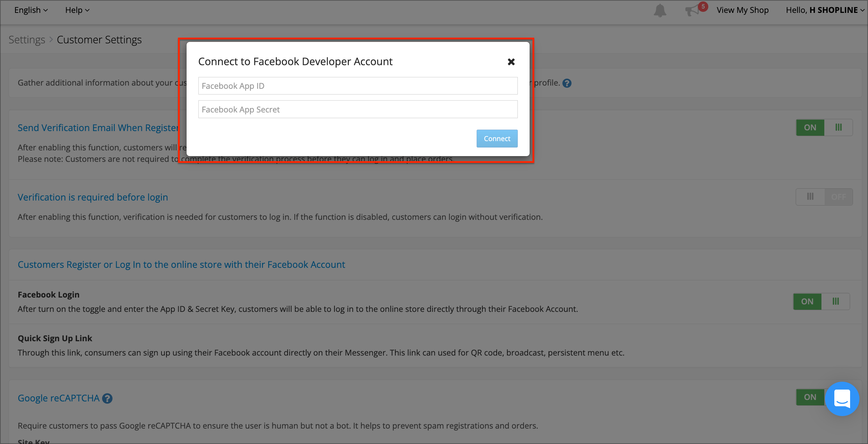The height and width of the screenshot is (444, 868).
Task: Click the Customers Register or Log In heading
Action: (181, 265)
